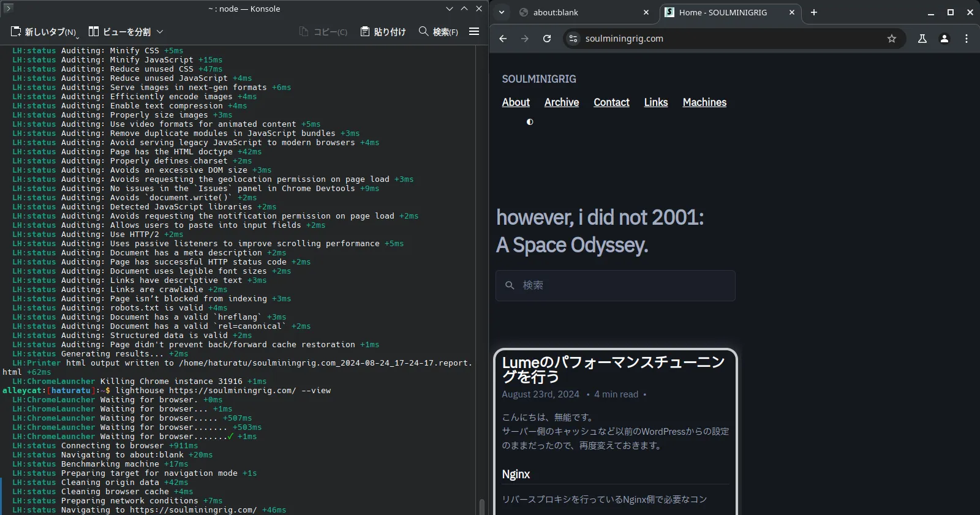Screen dimensions: 980x515
Task: Click the copy button in Konsole toolbar
Action: pos(323,32)
